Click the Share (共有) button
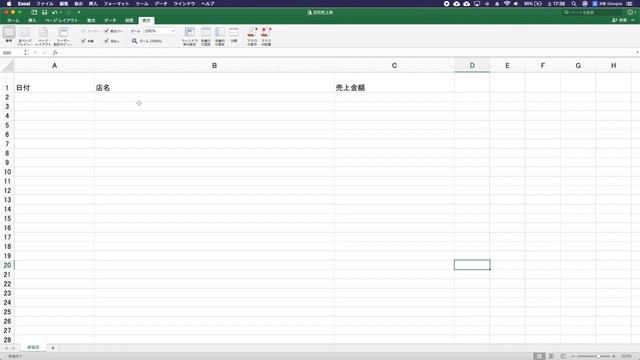640x360 pixels. click(619, 20)
